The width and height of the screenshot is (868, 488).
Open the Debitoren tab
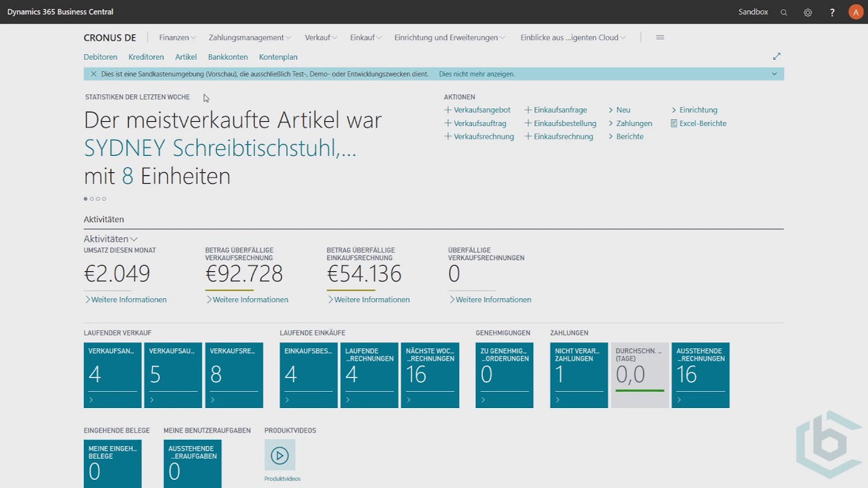(x=100, y=57)
